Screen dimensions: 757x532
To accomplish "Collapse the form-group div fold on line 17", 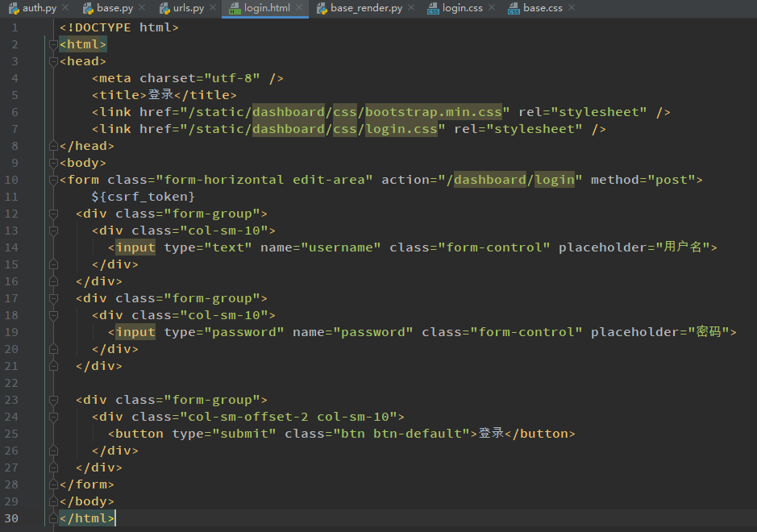I will tap(53, 298).
